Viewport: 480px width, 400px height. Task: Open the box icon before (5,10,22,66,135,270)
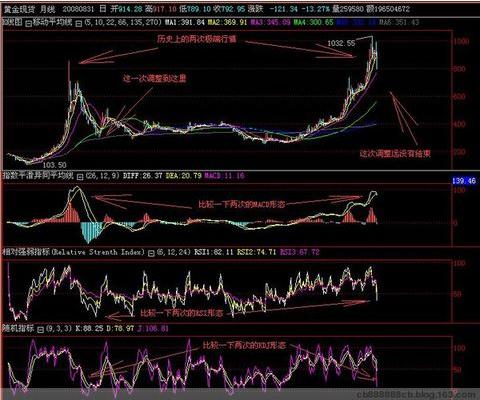(79, 23)
